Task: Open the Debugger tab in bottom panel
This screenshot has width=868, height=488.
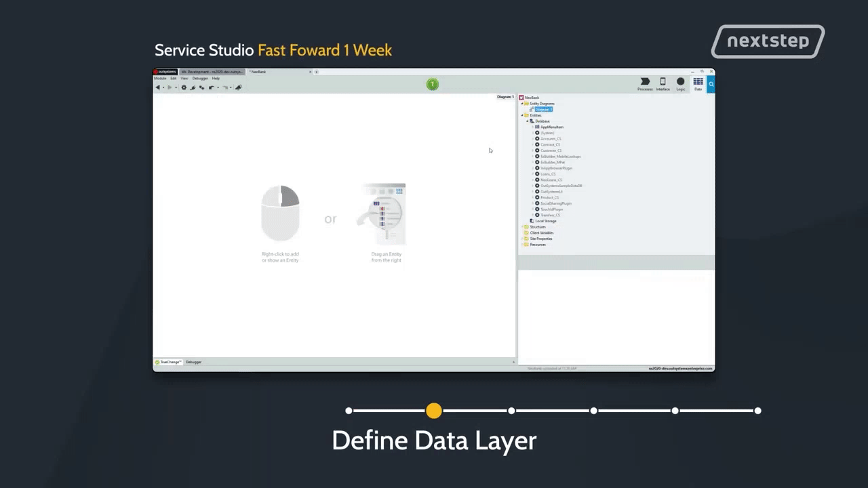Action: point(194,362)
